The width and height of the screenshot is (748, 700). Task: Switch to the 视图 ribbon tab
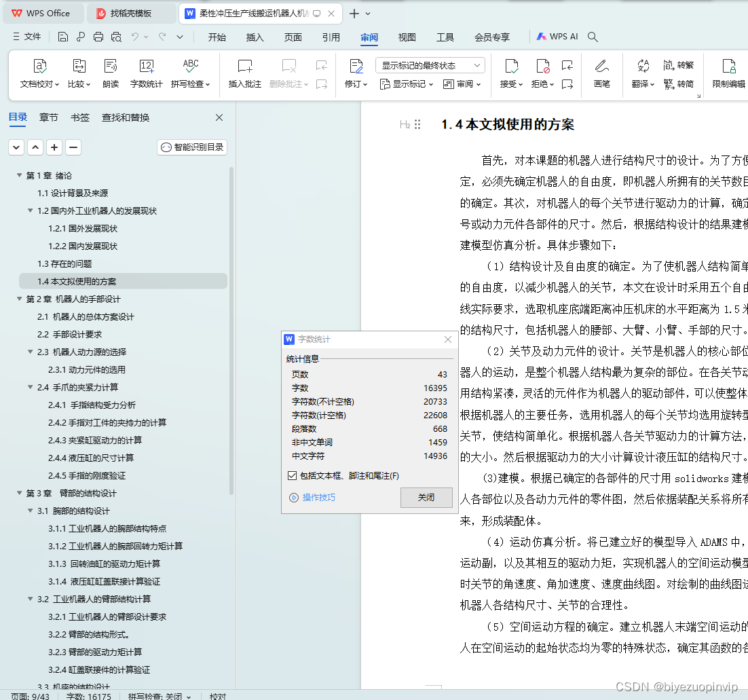407,37
